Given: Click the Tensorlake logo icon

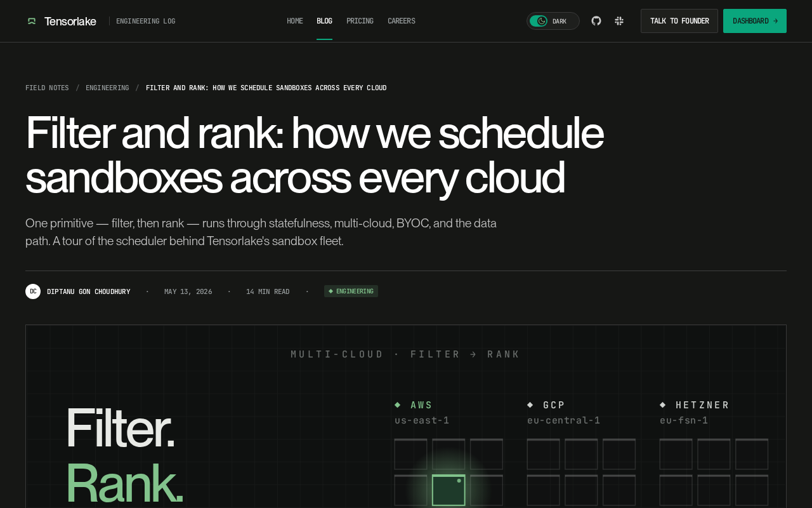Looking at the screenshot, I should coord(32,21).
